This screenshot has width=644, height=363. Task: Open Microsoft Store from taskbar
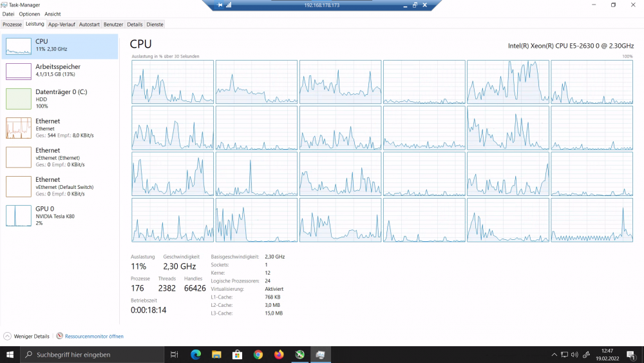(238, 355)
